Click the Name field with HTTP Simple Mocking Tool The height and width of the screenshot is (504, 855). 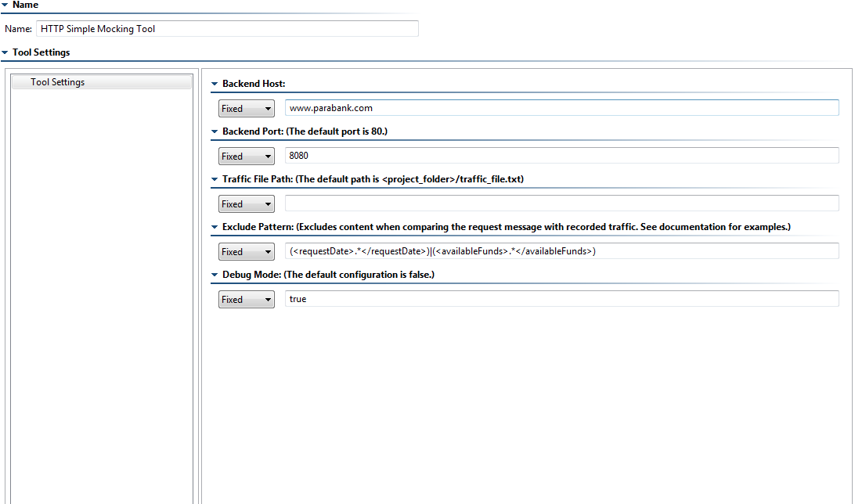(227, 29)
